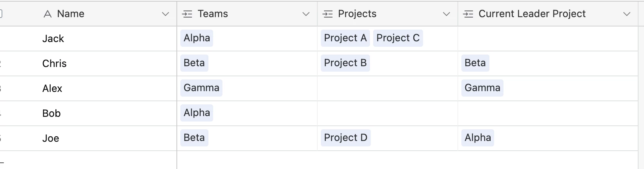Click the empty Current Leader Project cell for Jack
This screenshot has height=169, width=644.
tap(548, 39)
